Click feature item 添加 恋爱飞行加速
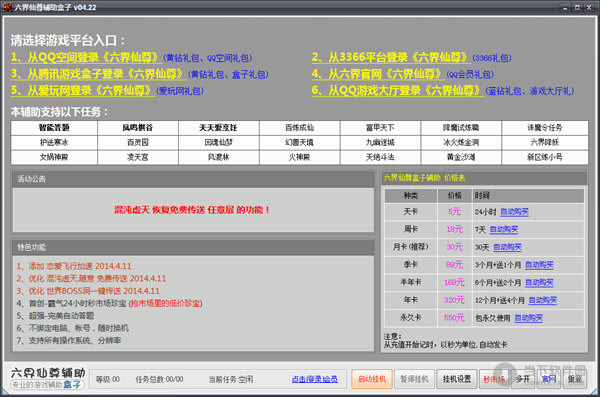Screen dimensions: 600x397 73,266
